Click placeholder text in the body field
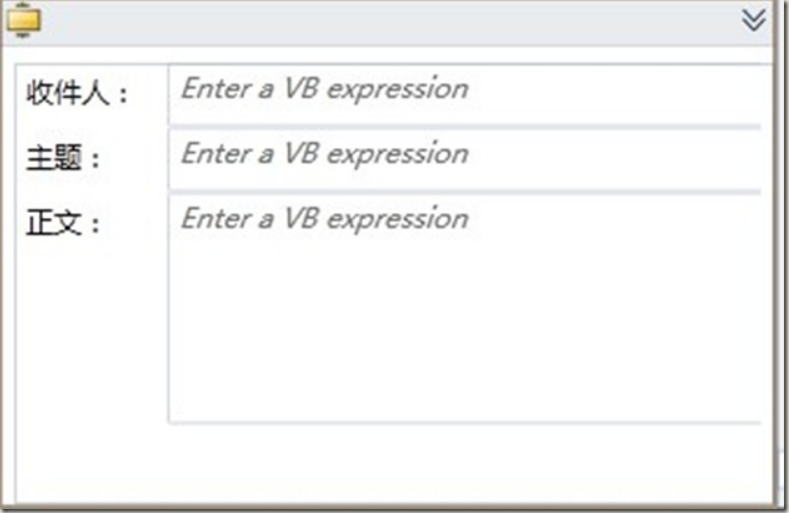The height and width of the screenshot is (513, 789). click(325, 219)
